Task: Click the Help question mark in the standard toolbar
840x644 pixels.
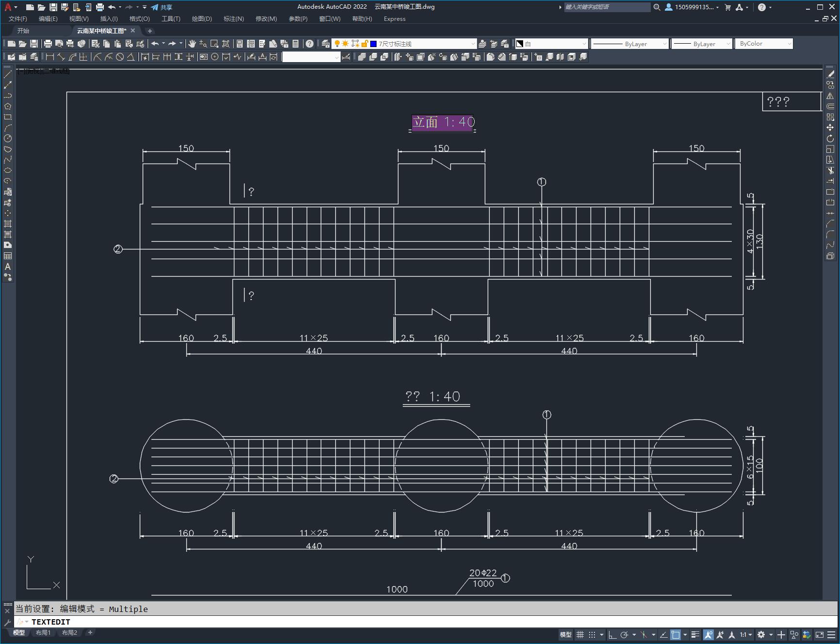Action: point(310,44)
